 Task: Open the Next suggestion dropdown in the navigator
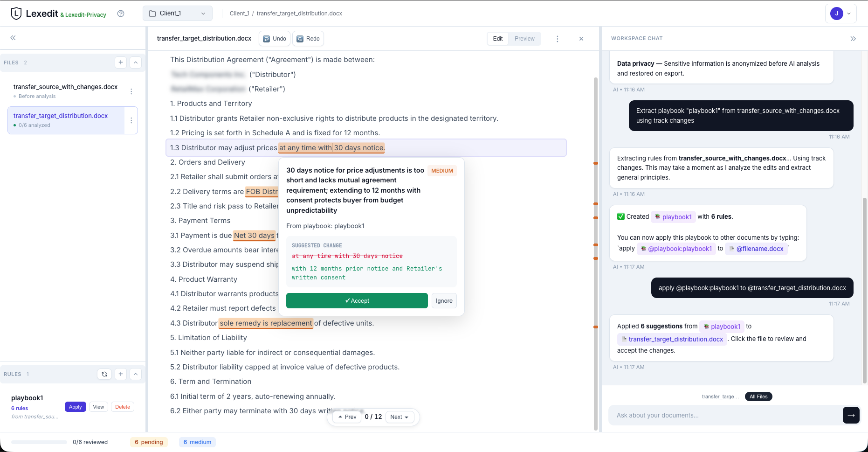pos(400,417)
